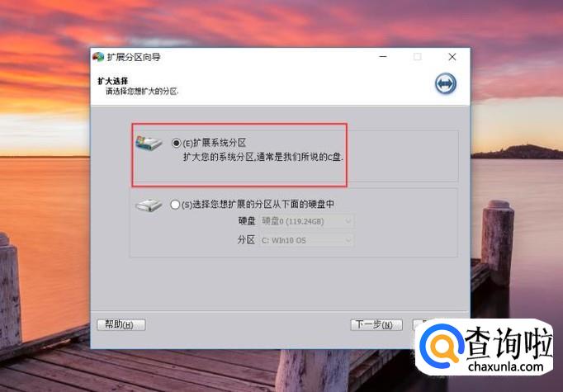
Task: Select the (E)扩展系统分区 radio button
Action: (176, 143)
